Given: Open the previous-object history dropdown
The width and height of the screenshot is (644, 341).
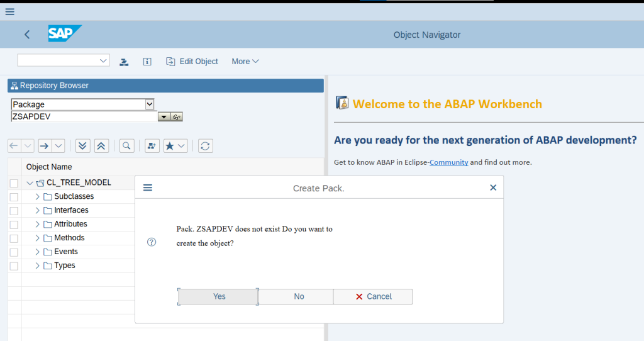Looking at the screenshot, I should (x=28, y=146).
